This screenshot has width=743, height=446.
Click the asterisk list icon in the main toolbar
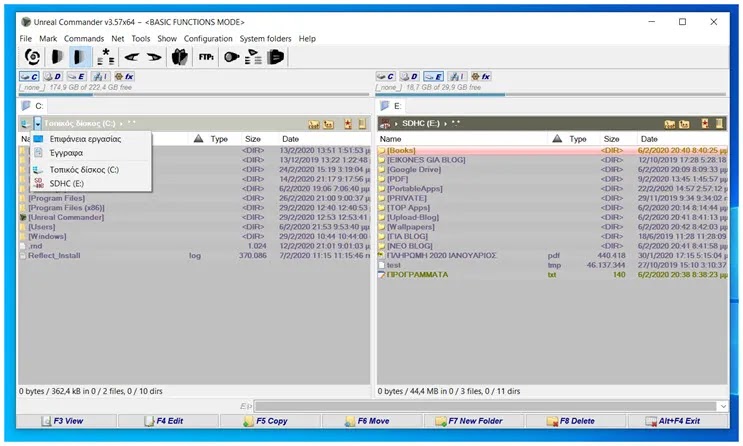pos(106,57)
